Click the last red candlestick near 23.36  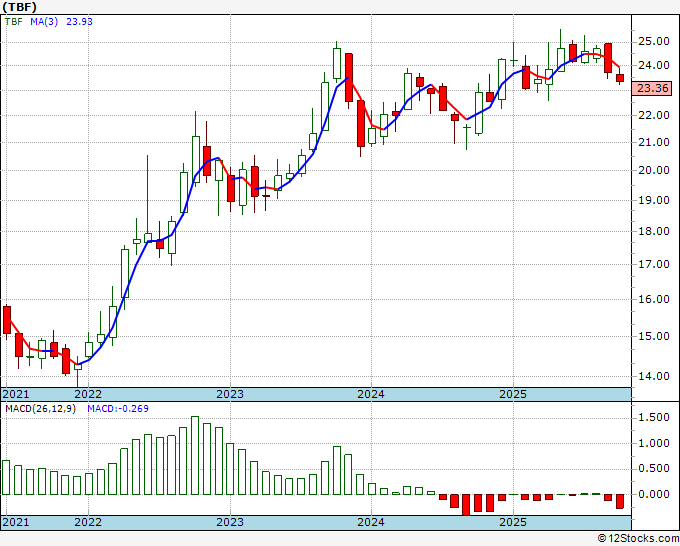point(620,78)
